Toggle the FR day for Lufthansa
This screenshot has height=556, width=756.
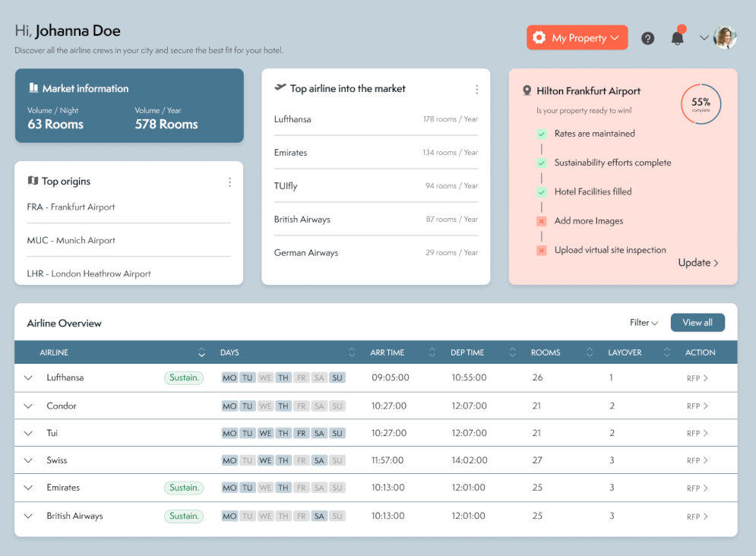pyautogui.click(x=301, y=378)
